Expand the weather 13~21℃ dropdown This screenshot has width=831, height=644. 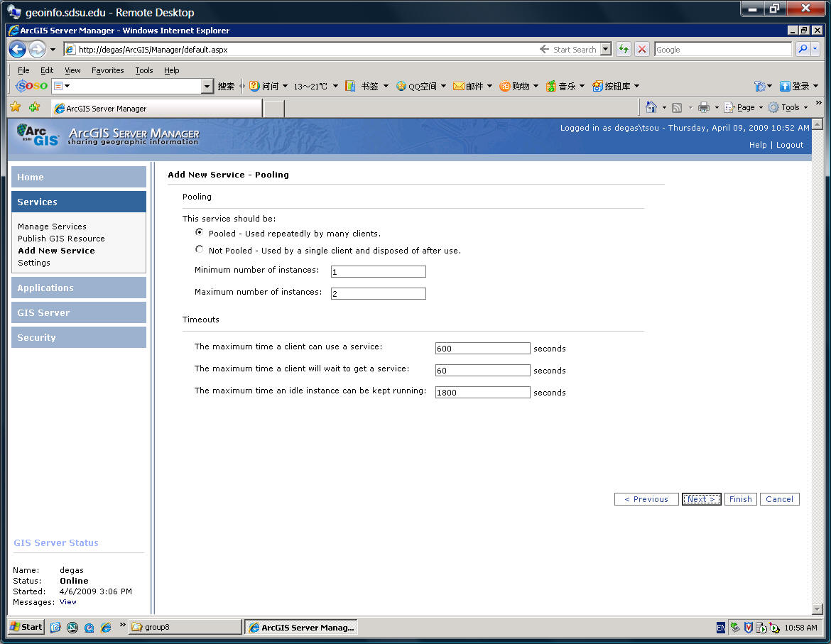pyautogui.click(x=335, y=86)
